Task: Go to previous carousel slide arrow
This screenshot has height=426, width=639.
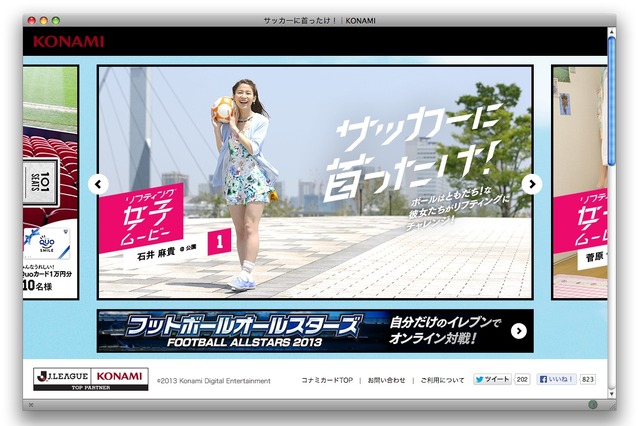Action: tap(98, 184)
